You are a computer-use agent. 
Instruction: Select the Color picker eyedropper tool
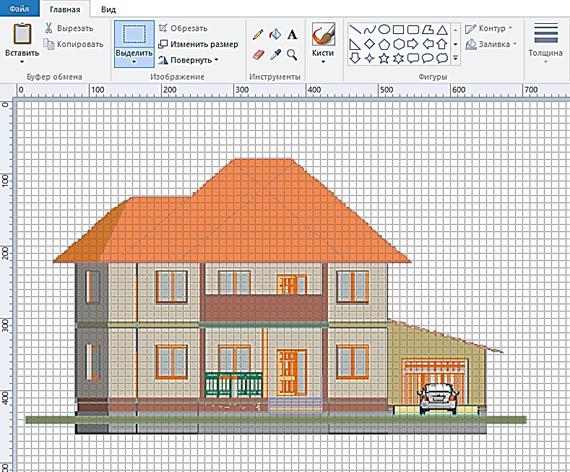click(x=275, y=55)
